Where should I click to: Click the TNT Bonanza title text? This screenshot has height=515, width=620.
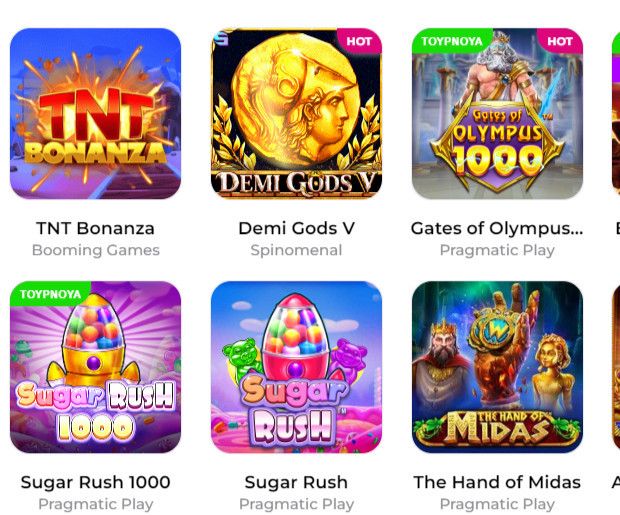tap(95, 228)
